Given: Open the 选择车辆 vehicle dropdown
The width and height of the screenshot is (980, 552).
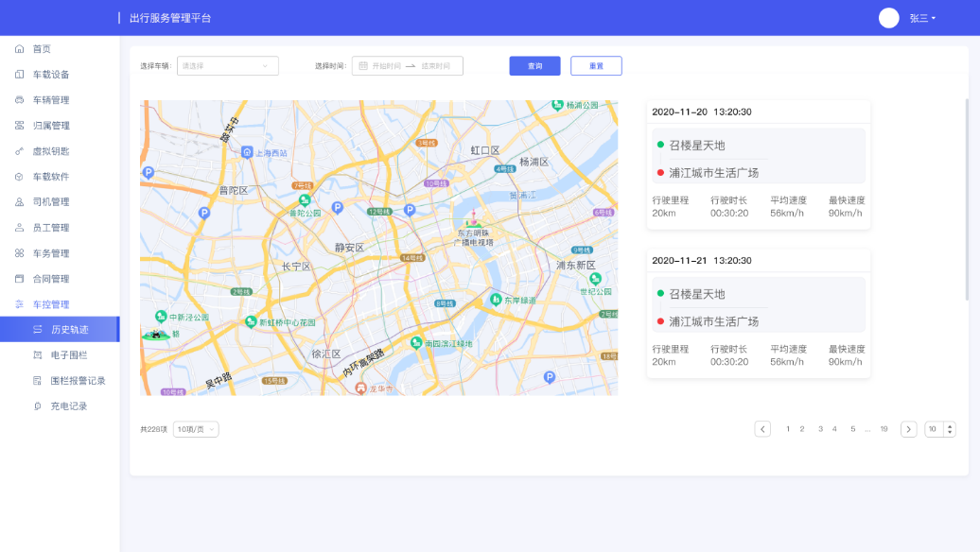Looking at the screenshot, I should (x=227, y=65).
